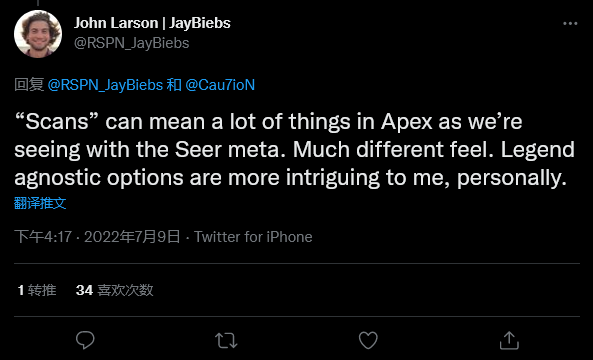Open John Larson's profile picture
593x360 pixels.
tap(38, 33)
